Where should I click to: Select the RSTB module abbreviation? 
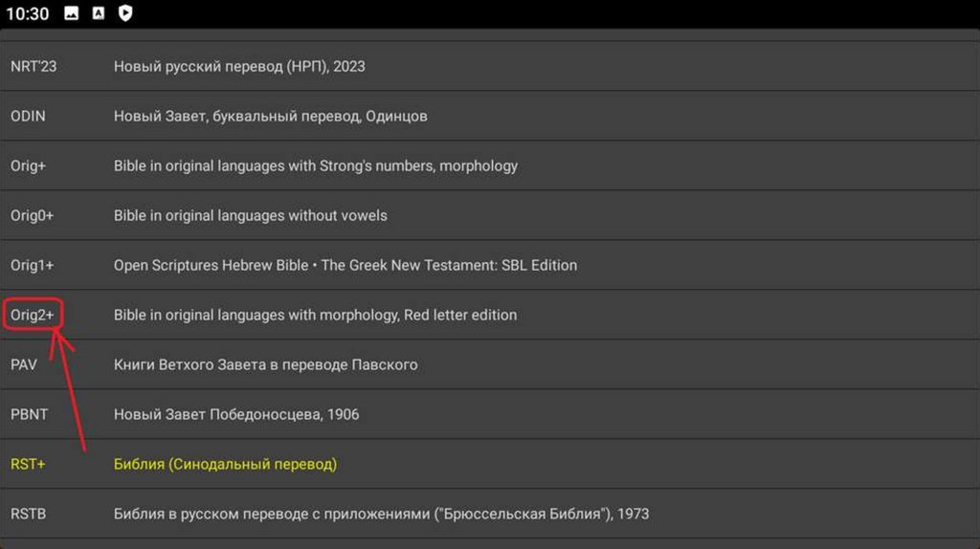coord(28,515)
